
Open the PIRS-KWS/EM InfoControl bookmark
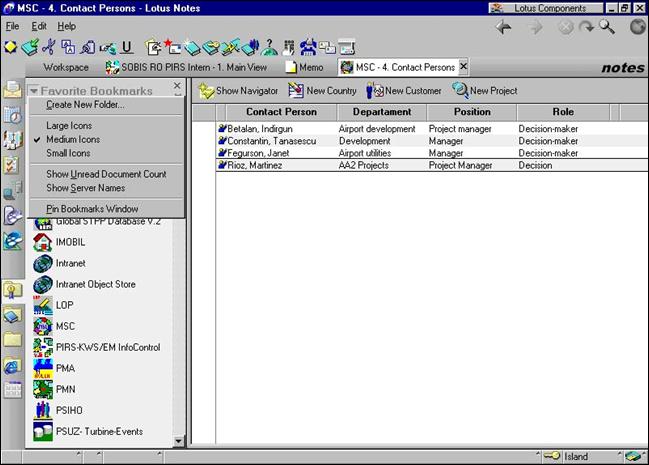[x=108, y=347]
